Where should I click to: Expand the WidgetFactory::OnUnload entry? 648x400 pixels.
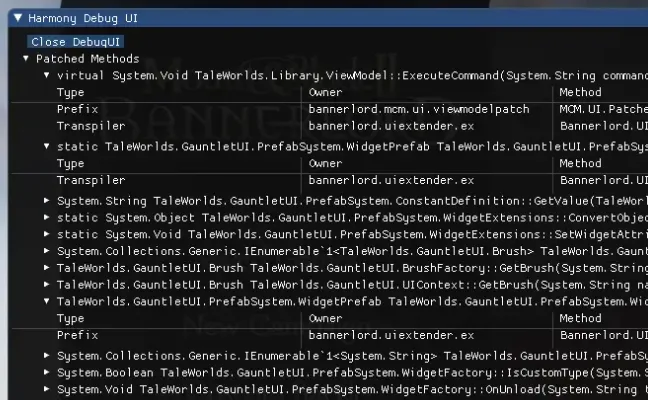point(47,389)
